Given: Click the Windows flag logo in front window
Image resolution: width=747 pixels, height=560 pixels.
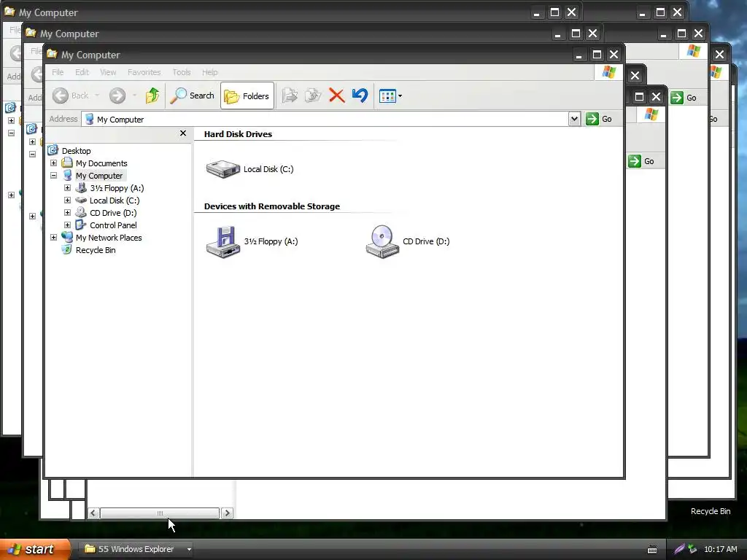Looking at the screenshot, I should pos(609,72).
